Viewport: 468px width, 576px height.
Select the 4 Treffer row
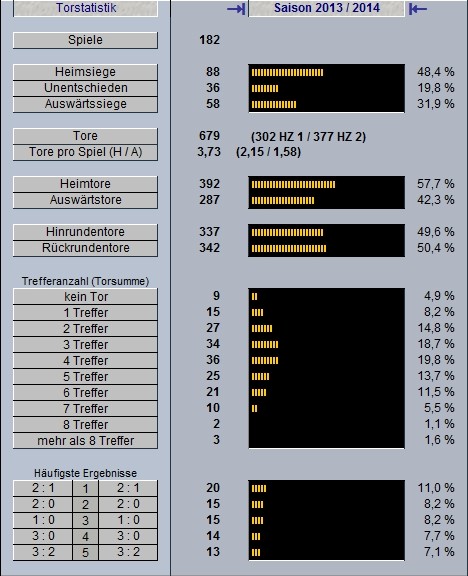click(85, 361)
